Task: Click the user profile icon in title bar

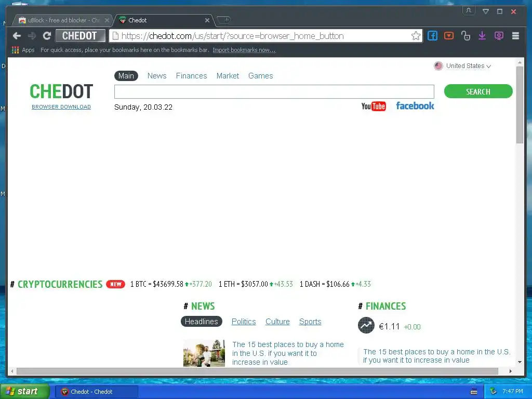Action: click(x=469, y=10)
